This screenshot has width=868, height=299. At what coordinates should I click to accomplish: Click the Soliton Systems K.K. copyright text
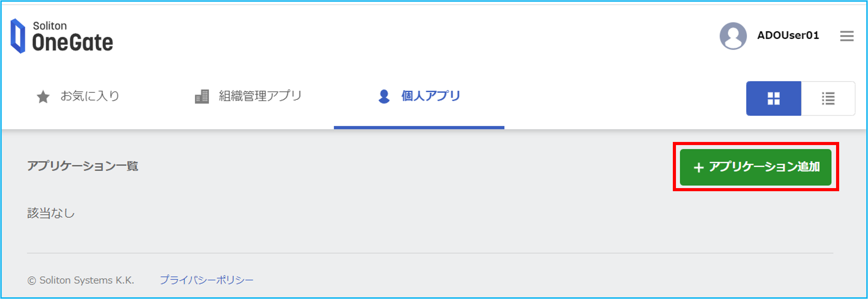pyautogui.click(x=81, y=280)
